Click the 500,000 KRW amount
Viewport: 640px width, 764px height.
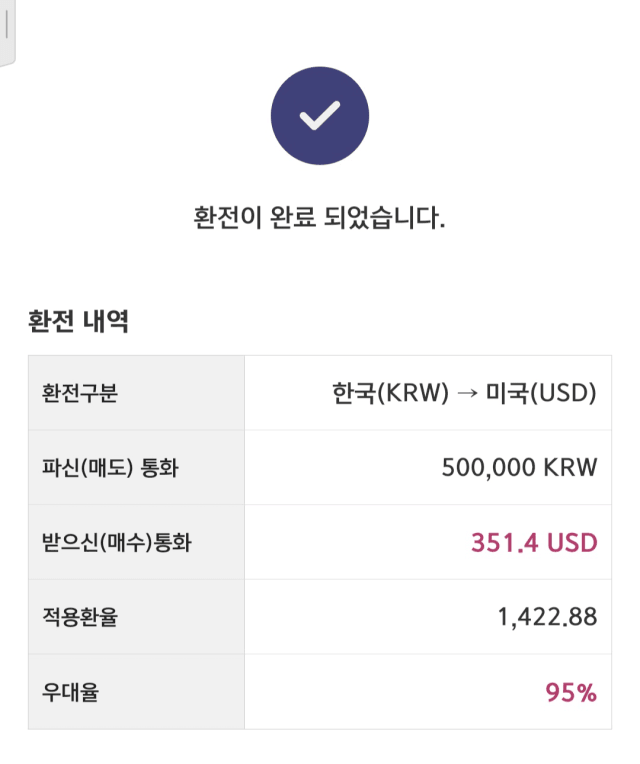point(519,468)
